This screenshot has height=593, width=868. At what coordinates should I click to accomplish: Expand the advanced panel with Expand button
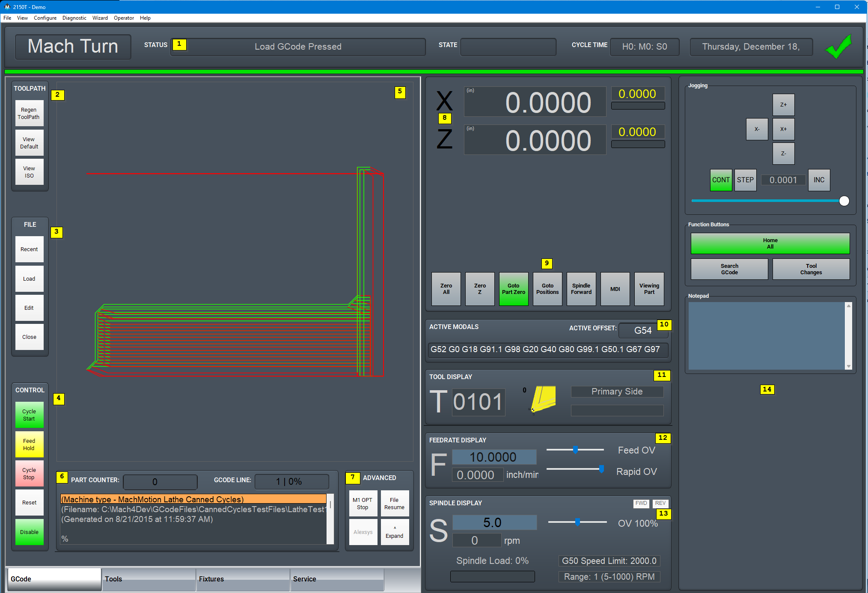[394, 532]
